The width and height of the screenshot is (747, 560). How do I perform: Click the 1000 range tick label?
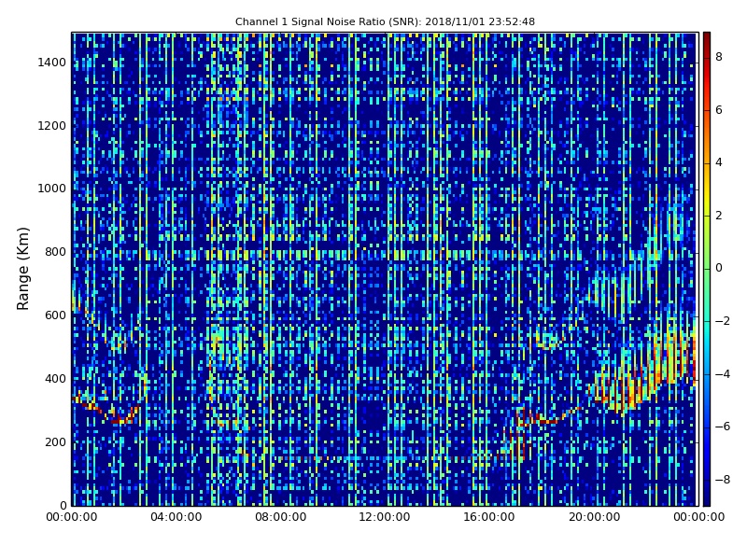point(52,189)
